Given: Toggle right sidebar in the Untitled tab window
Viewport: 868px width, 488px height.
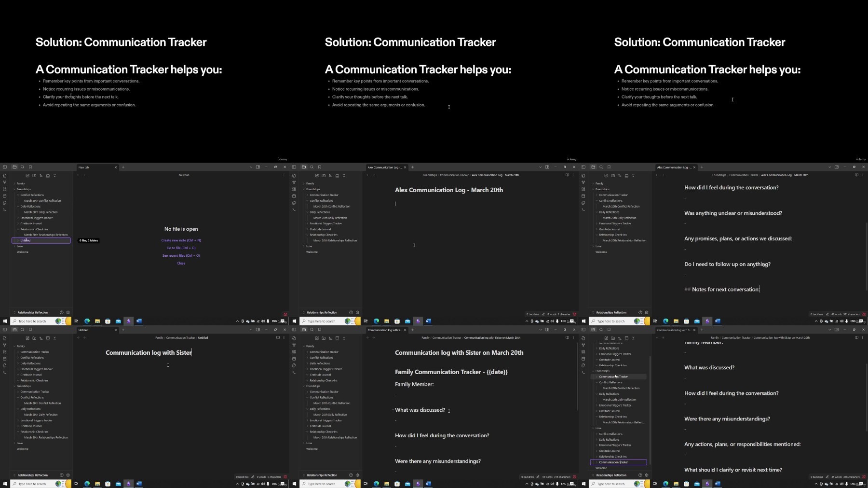Looking at the screenshot, I should (258, 330).
